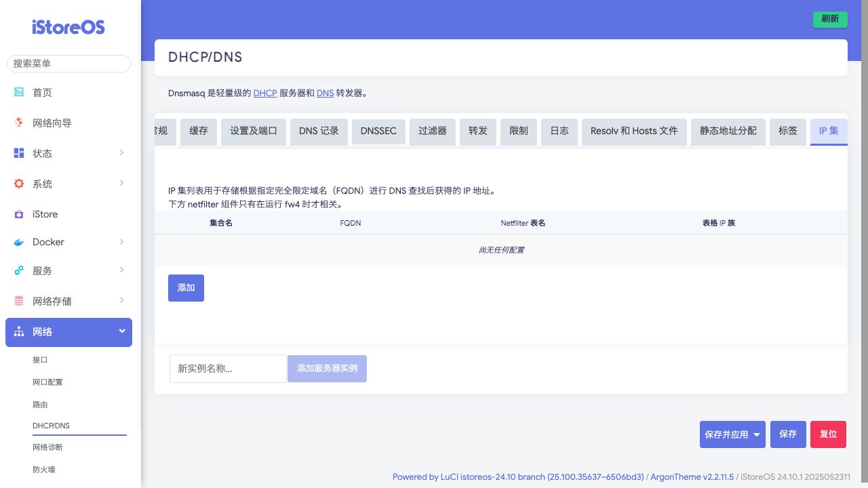Image resolution: width=868 pixels, height=488 pixels.
Task: Switch to the DNSSEC tab
Action: point(378,131)
